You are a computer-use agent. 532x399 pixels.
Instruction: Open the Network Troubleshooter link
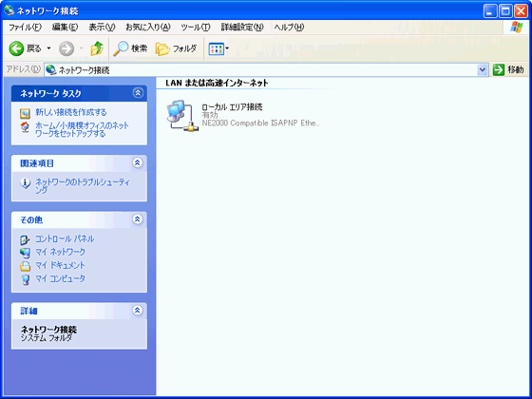click(x=83, y=186)
